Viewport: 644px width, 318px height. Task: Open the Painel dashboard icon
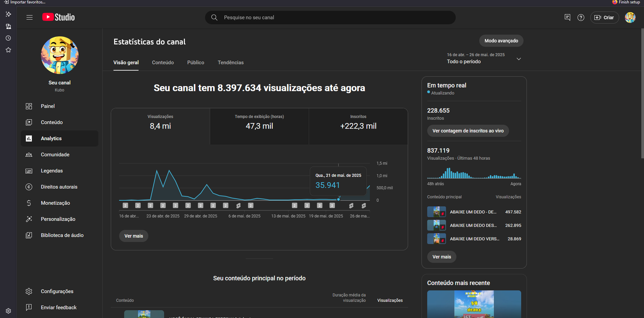[x=29, y=106]
